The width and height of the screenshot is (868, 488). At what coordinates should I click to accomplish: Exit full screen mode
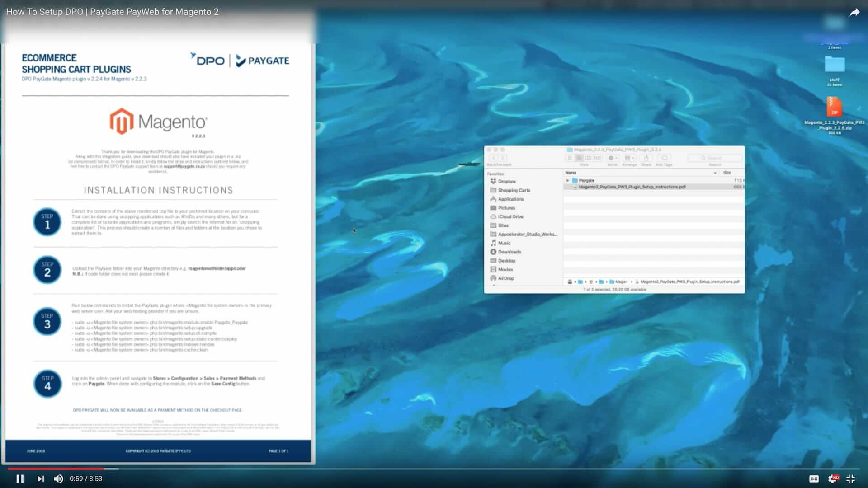[850, 479]
